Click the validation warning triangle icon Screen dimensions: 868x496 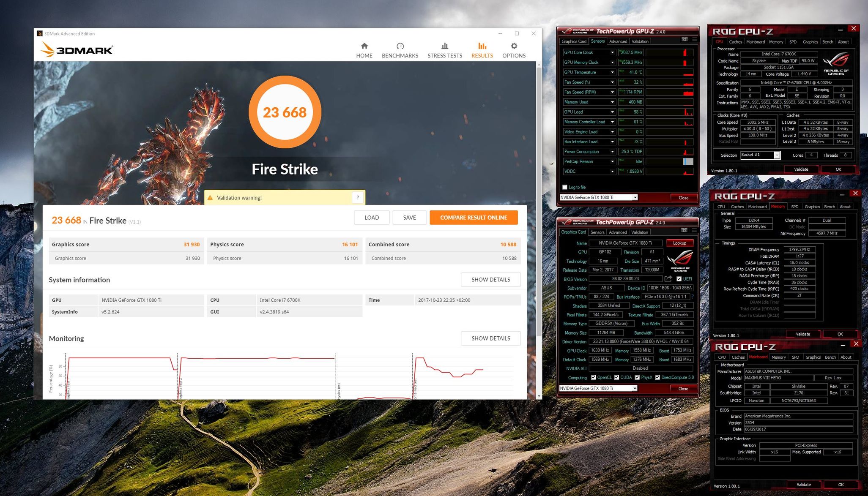pos(210,198)
